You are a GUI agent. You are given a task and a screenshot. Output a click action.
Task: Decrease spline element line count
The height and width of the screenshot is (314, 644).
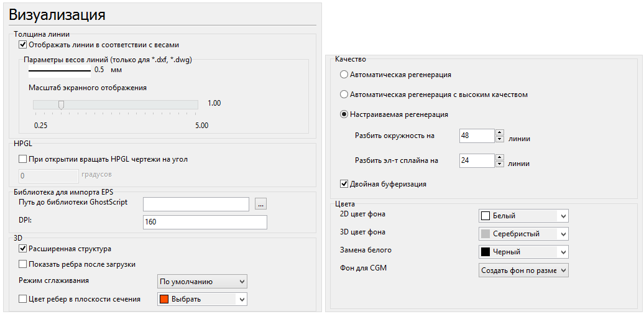click(499, 165)
